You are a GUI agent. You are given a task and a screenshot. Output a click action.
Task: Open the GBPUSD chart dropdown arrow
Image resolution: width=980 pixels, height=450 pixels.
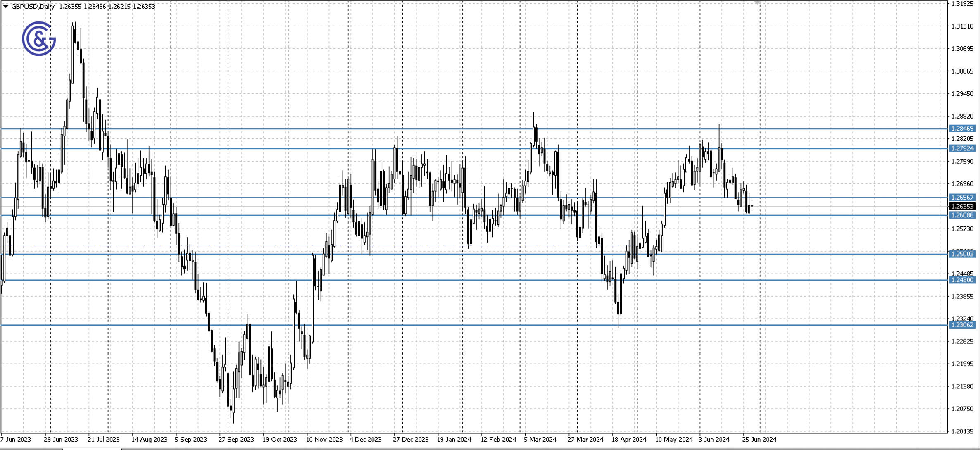[x=5, y=7]
